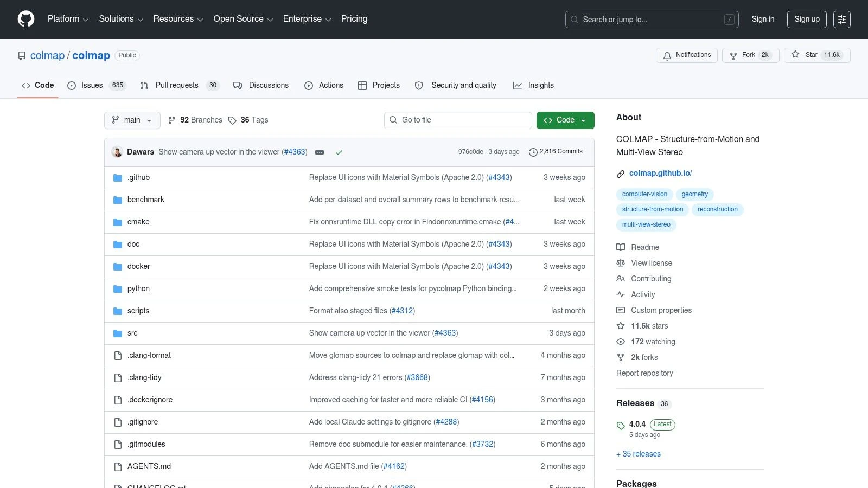Click the Star icon

[795, 55]
